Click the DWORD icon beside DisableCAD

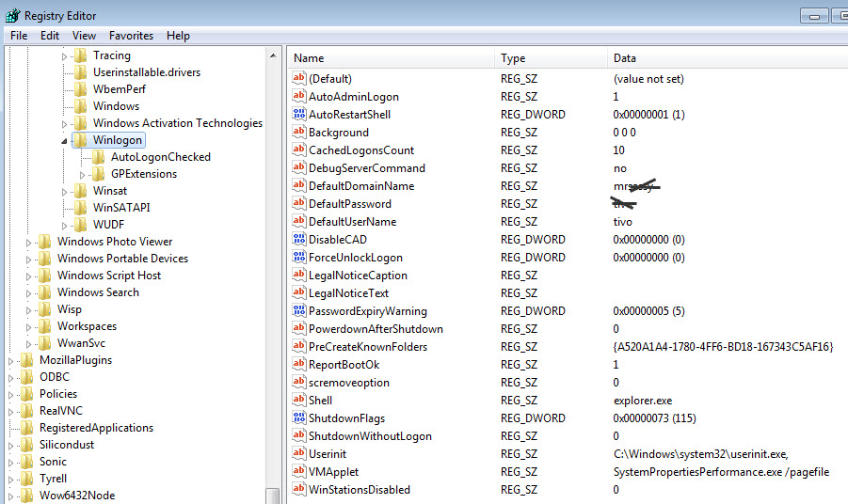pos(299,239)
